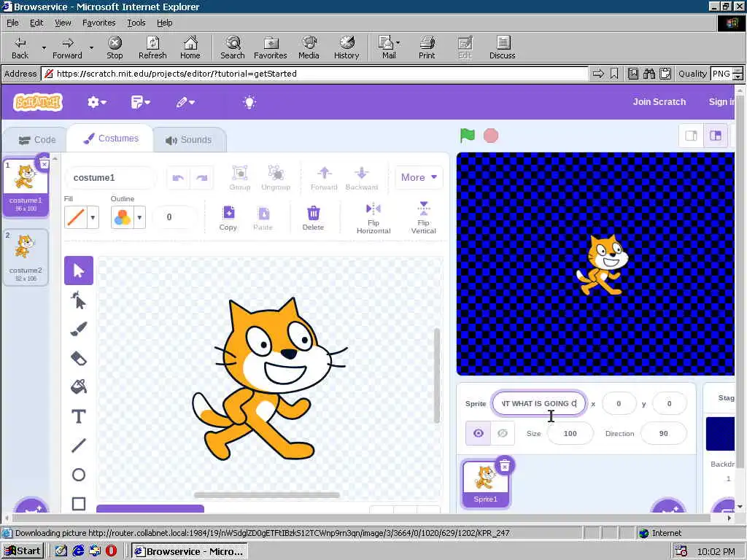Screen dimensions: 747x560
Task: Click the undo arrow
Action: click(178, 178)
